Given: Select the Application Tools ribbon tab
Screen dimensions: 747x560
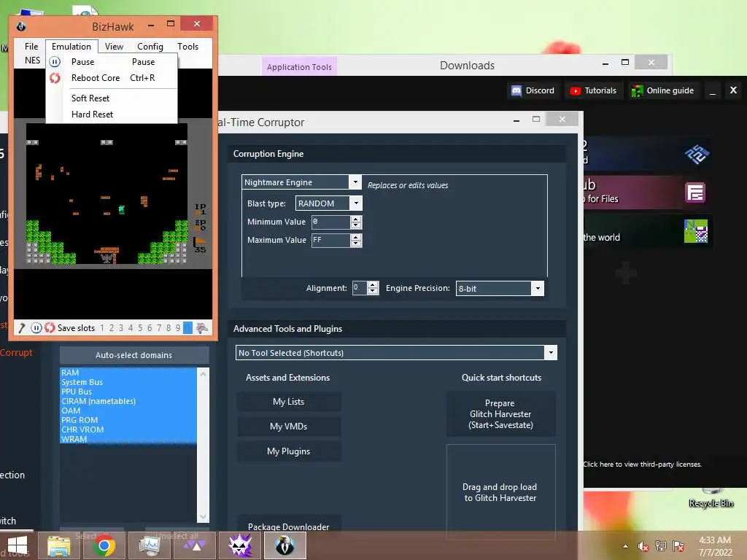Looking at the screenshot, I should click(299, 67).
